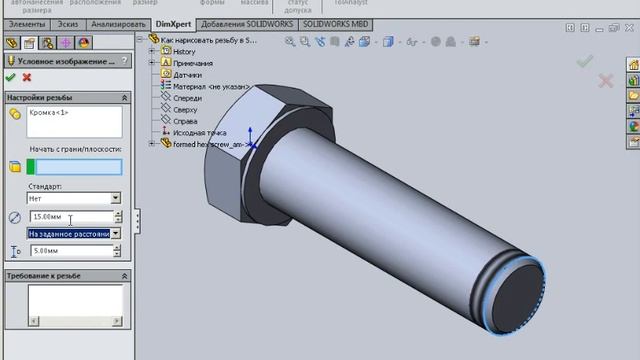This screenshot has height=360, width=640.
Task: Click the 15.00мм diameter field
Action: (72, 217)
